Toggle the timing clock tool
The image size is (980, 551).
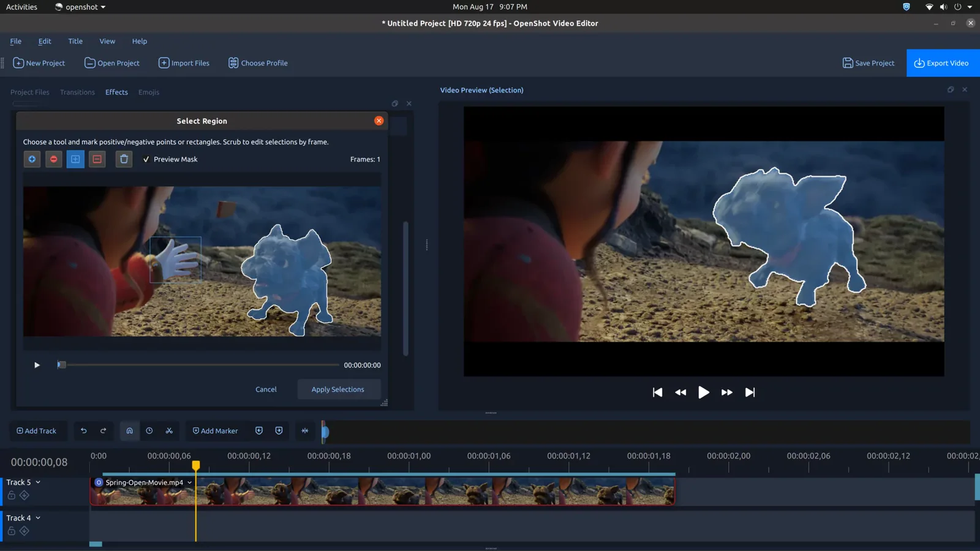tap(149, 431)
